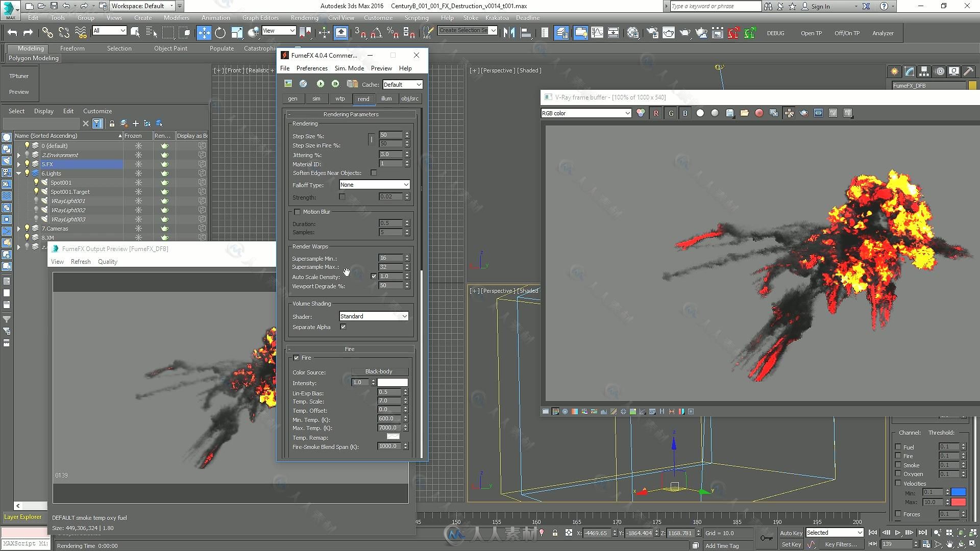This screenshot has height=551, width=980.
Task: Open the RGB color channel dropdown
Action: (x=586, y=113)
